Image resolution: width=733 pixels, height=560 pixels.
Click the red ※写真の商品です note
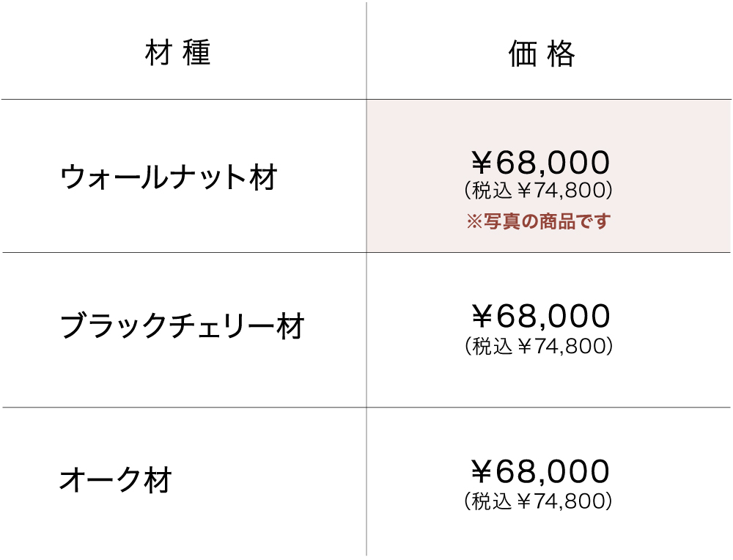539,221
